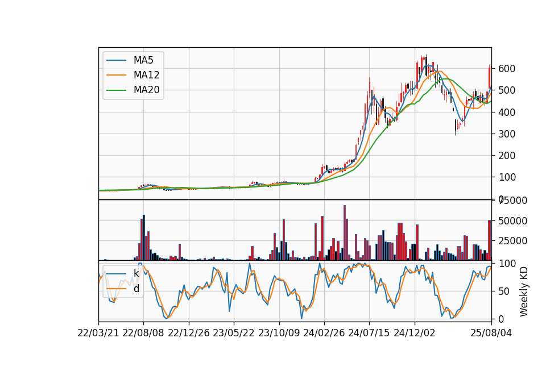Click the Weekly KD axis label
The image size is (546, 392).
click(524, 292)
